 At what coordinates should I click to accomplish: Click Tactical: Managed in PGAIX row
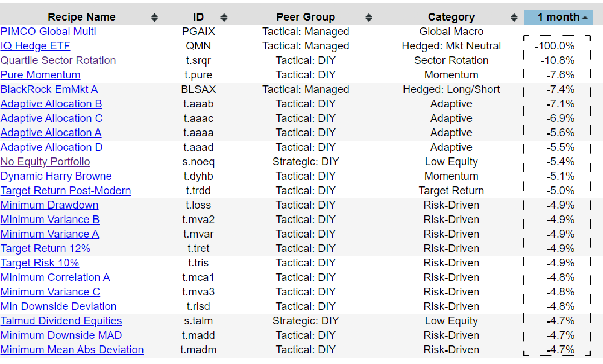pyautogui.click(x=306, y=31)
